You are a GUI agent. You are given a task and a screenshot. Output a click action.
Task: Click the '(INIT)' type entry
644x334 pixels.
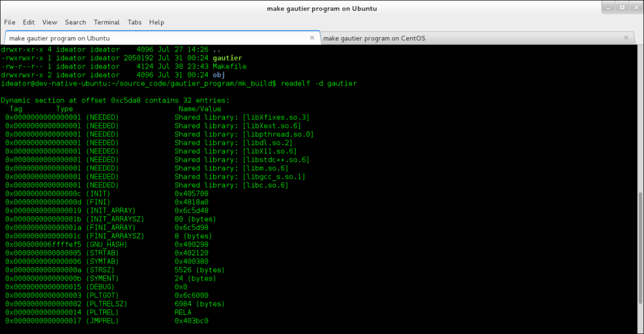point(97,194)
